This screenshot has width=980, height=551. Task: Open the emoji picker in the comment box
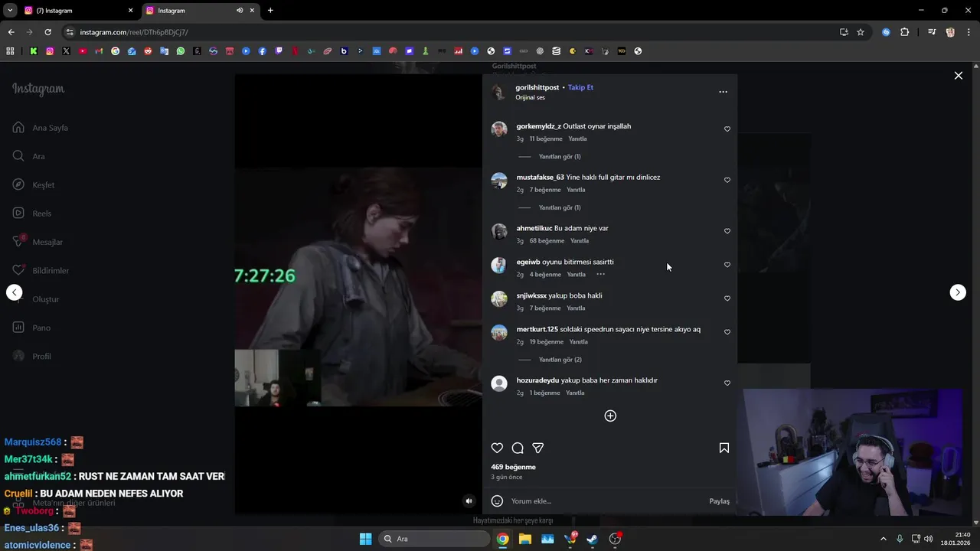[497, 501]
